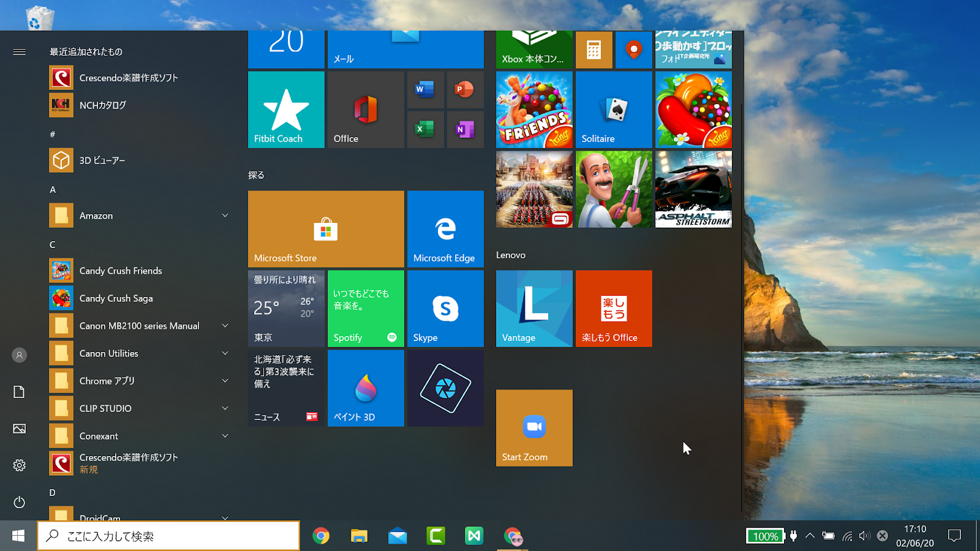The image size is (980, 551).
Task: Click the Windows Start button
Action: (x=18, y=536)
